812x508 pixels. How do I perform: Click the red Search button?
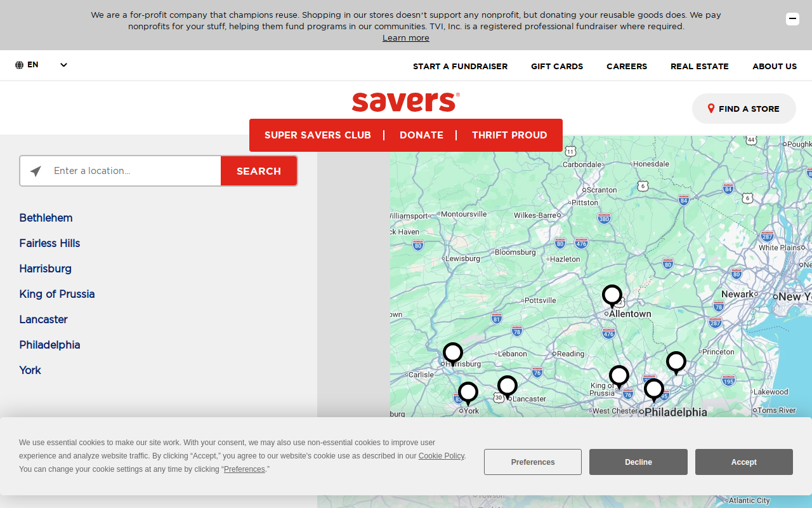pyautogui.click(x=259, y=171)
